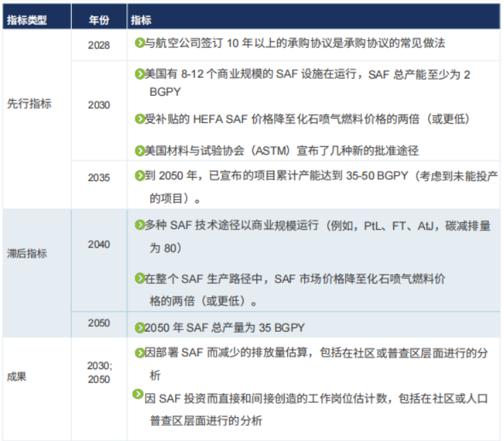Click the BGPY continuation line under 2030
The image size is (504, 441).
click(x=165, y=92)
